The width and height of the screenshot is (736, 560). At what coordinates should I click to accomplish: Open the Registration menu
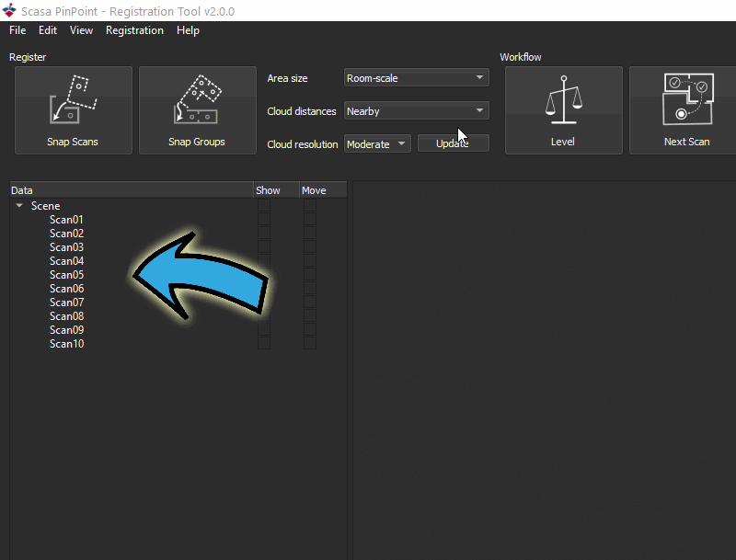coord(134,30)
